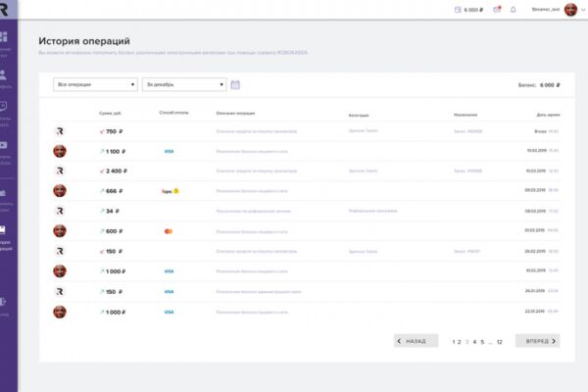Go to page 12 in pagination
Viewport: 588px width, 392px height.
(499, 342)
